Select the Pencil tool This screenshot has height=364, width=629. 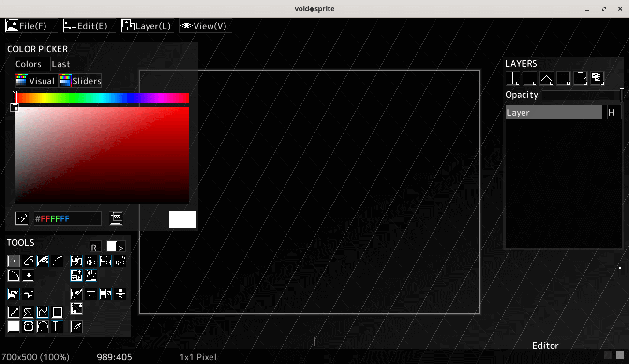tap(14, 261)
